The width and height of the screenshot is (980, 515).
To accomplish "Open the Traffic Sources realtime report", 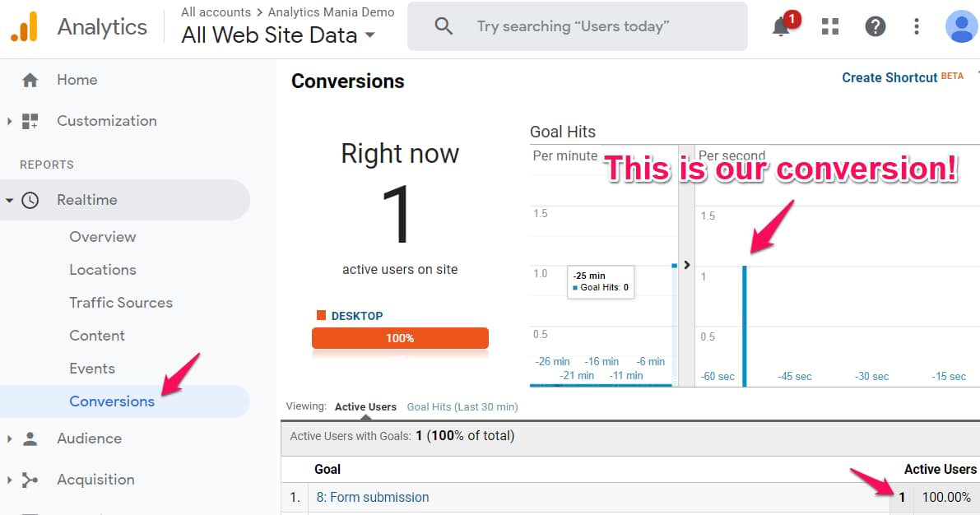I will (x=121, y=303).
